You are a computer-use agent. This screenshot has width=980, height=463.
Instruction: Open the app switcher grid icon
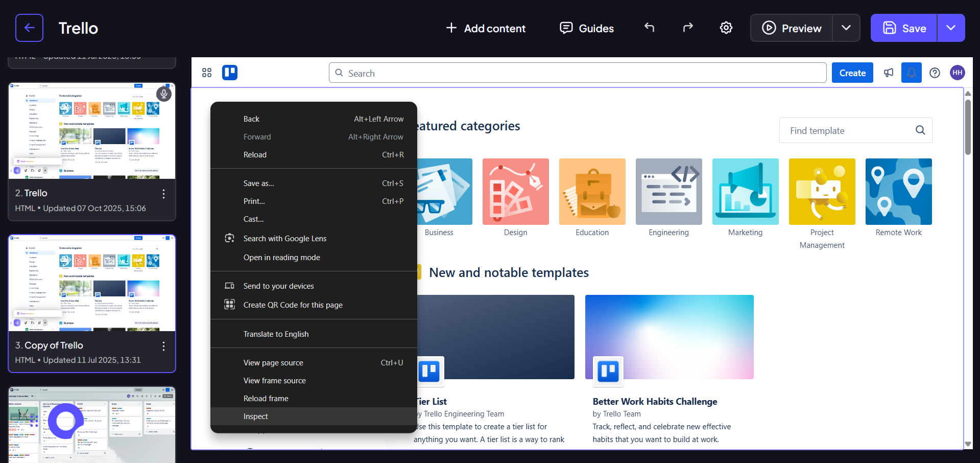pos(207,73)
